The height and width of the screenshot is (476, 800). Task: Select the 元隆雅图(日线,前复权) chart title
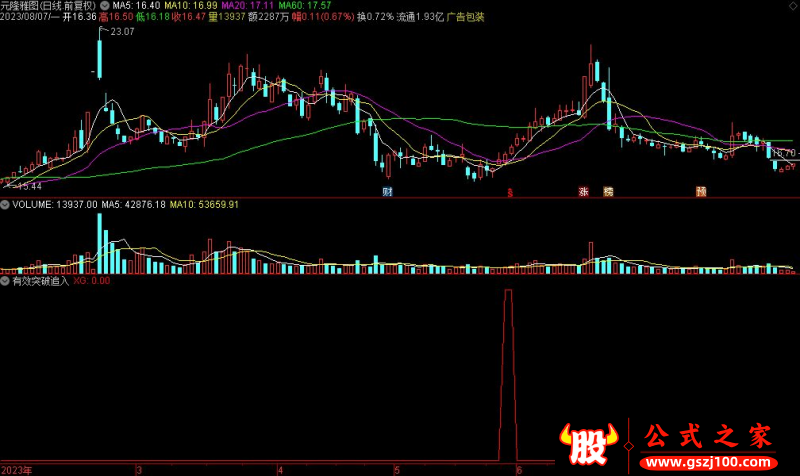(48, 6)
